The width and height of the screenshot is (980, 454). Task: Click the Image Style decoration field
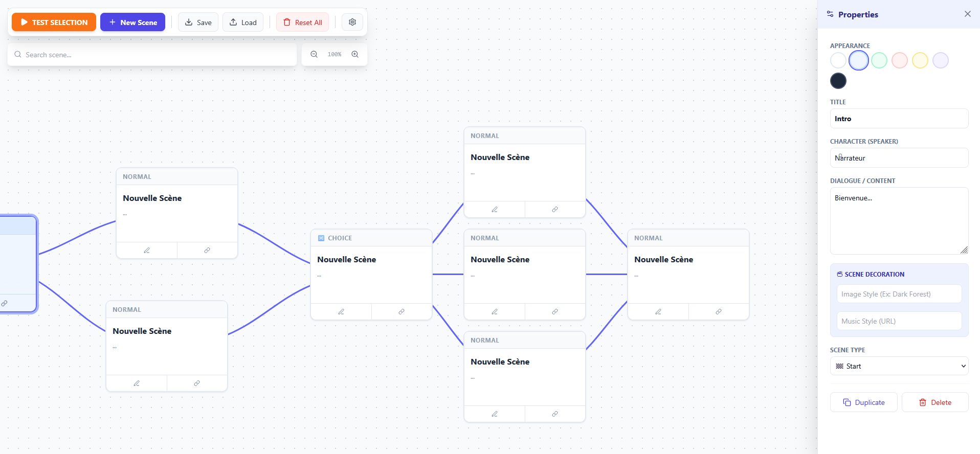[x=899, y=294]
